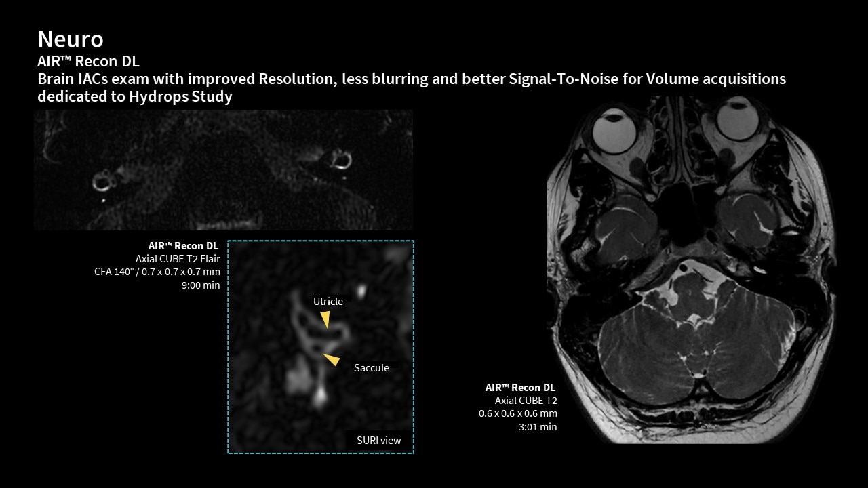Click the left eyeball in the axial brain image
Viewport: 868px width, 488px height.
[615, 128]
